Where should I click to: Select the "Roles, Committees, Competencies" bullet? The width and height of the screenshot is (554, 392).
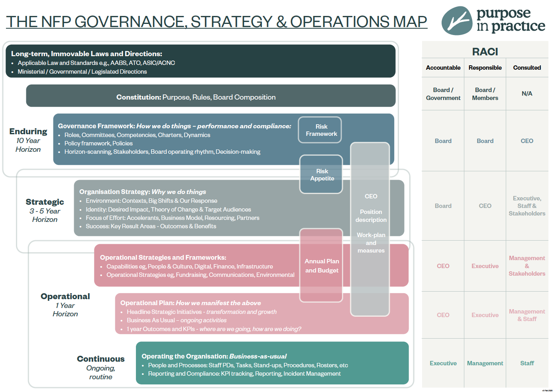[x=137, y=135]
